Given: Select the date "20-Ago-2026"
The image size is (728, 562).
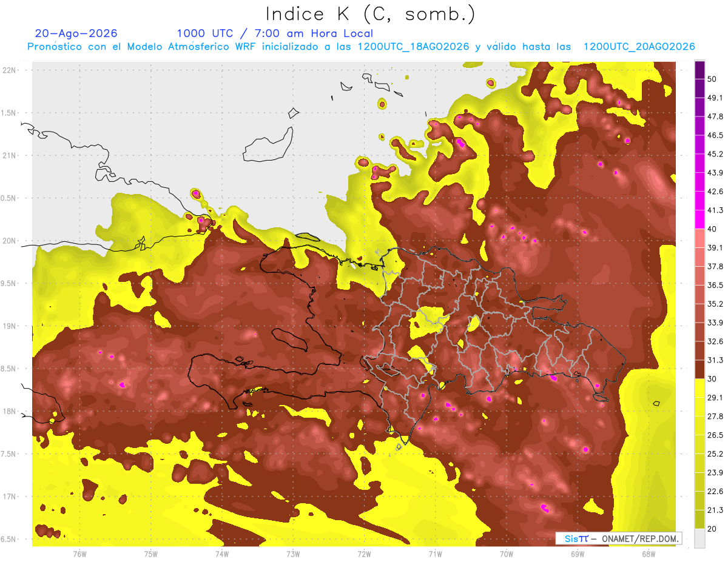Looking at the screenshot, I should click(x=76, y=33).
